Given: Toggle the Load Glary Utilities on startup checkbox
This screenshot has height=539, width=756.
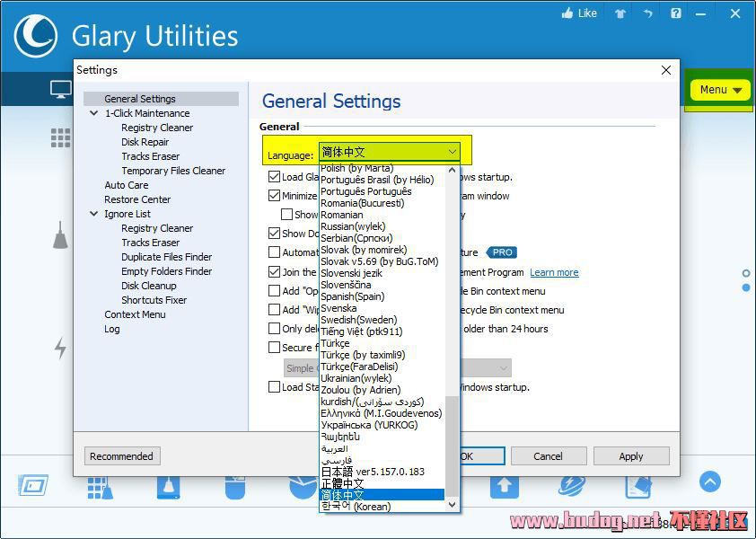Looking at the screenshot, I should 275,177.
